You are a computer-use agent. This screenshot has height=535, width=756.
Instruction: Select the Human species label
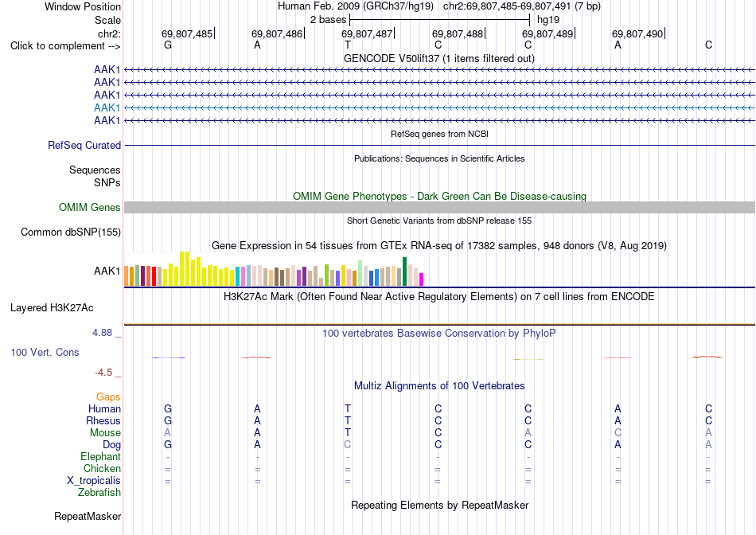pos(104,408)
